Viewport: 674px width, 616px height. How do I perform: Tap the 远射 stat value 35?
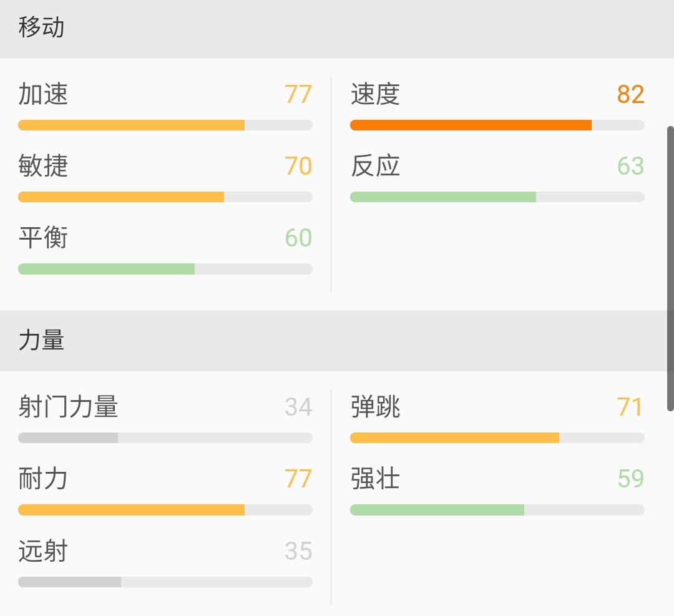pyautogui.click(x=298, y=550)
